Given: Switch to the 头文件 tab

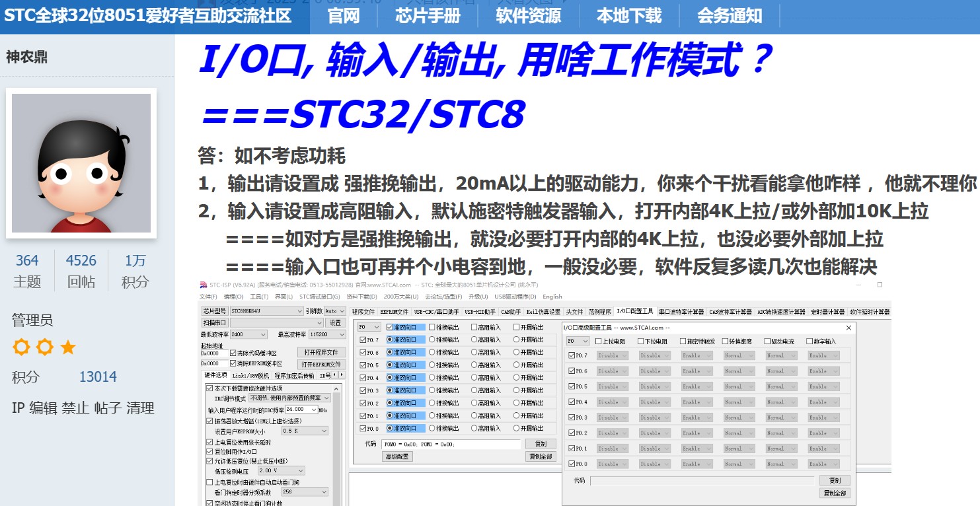Looking at the screenshot, I should pyautogui.click(x=574, y=311).
